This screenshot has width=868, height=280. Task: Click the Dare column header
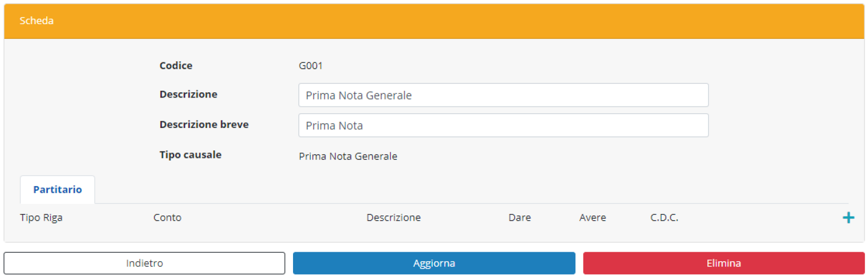coord(519,218)
